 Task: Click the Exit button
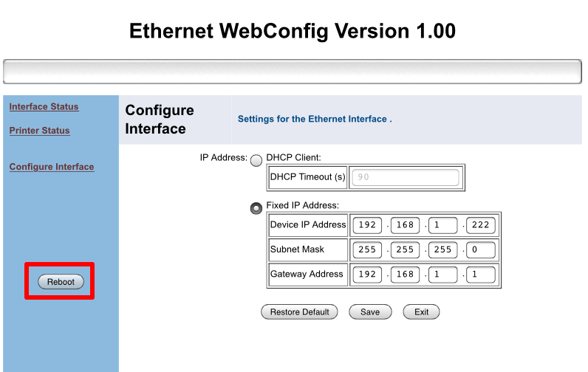421,312
